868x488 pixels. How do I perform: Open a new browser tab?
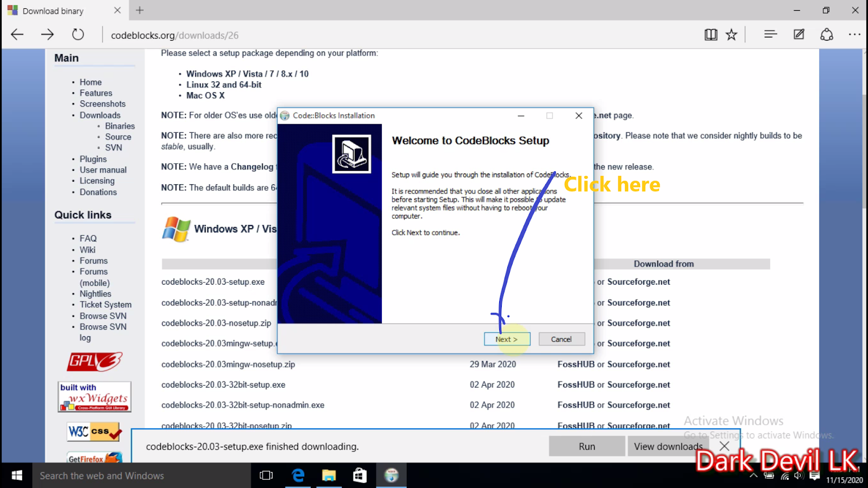(x=139, y=10)
